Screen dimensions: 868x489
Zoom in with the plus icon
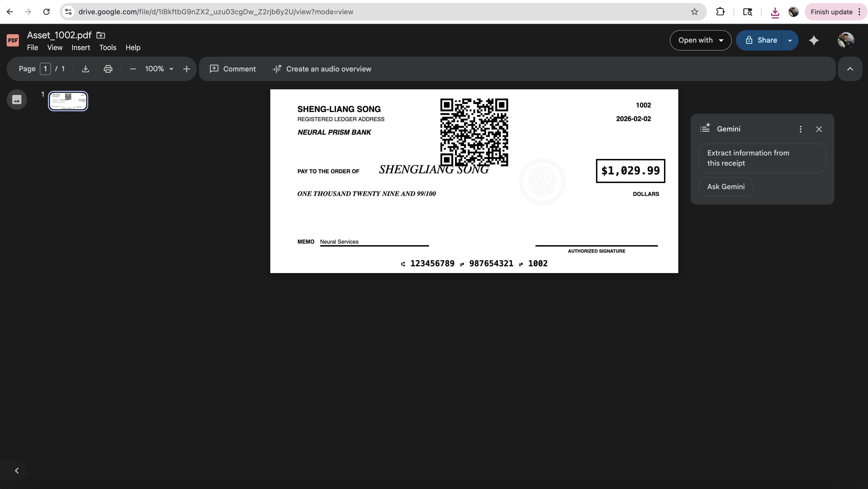186,69
